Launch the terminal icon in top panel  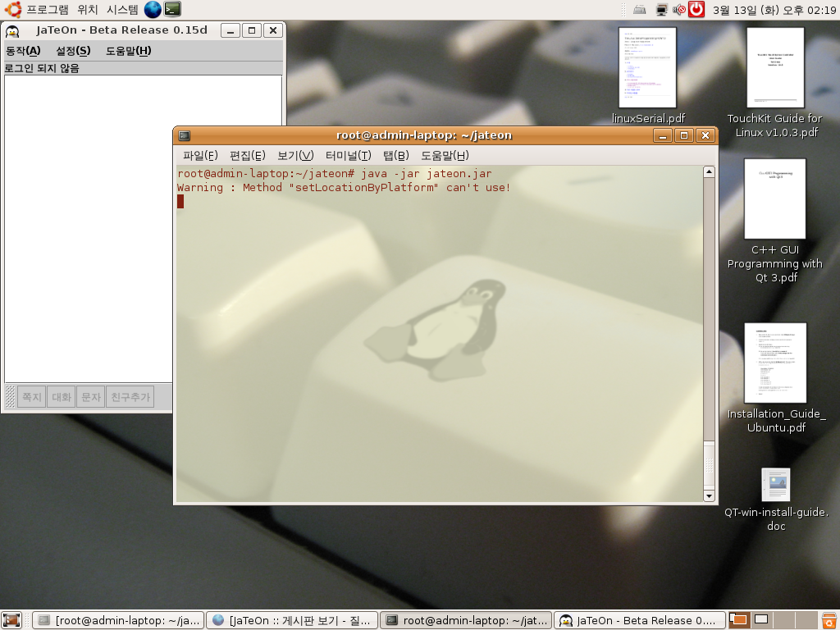172,9
